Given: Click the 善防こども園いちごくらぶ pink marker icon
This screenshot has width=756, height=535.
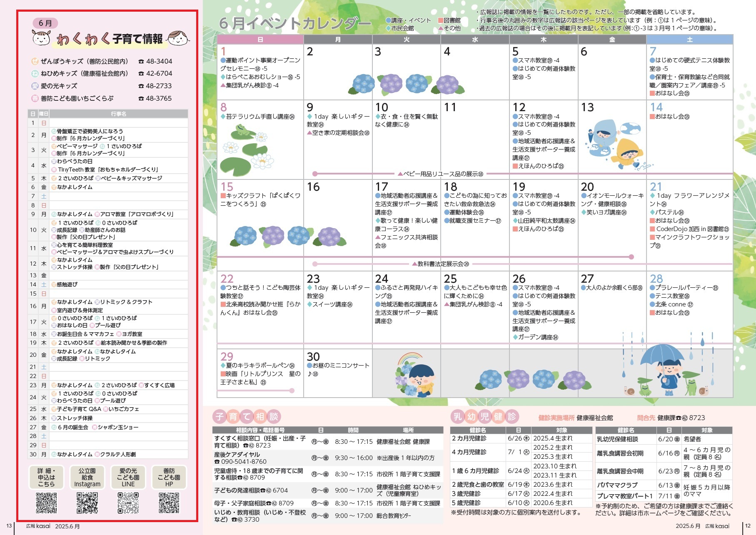Looking at the screenshot, I should coord(35,99).
